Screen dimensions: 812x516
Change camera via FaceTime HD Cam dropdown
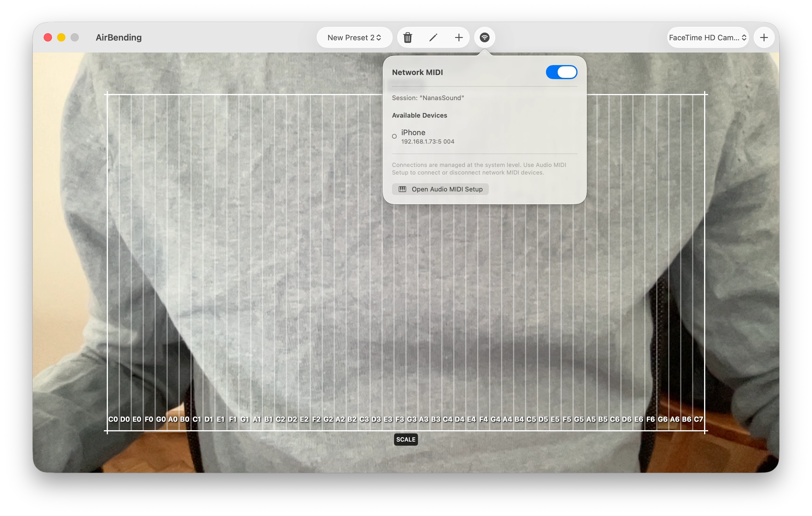[708, 37]
